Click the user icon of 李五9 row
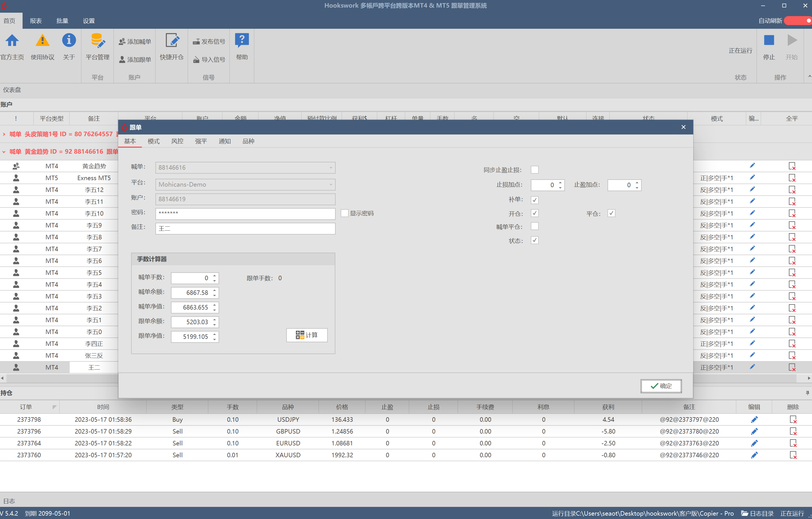The width and height of the screenshot is (812, 519). tap(16, 225)
